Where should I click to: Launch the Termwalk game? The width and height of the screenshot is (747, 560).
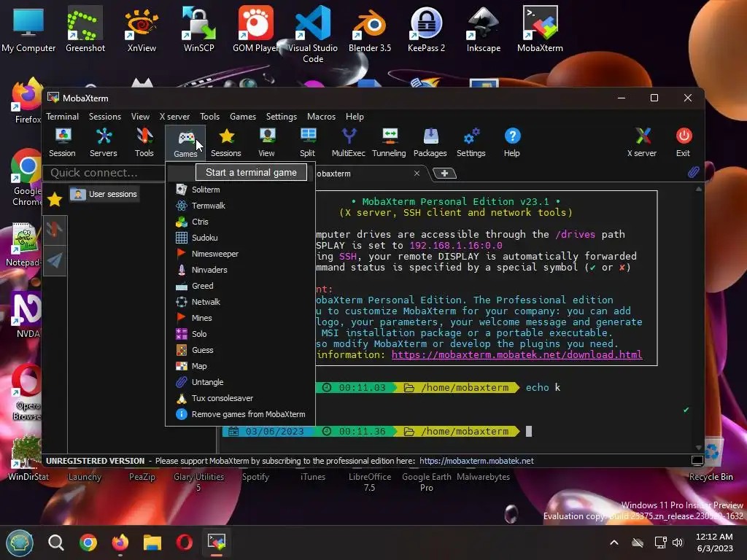(x=241, y=206)
